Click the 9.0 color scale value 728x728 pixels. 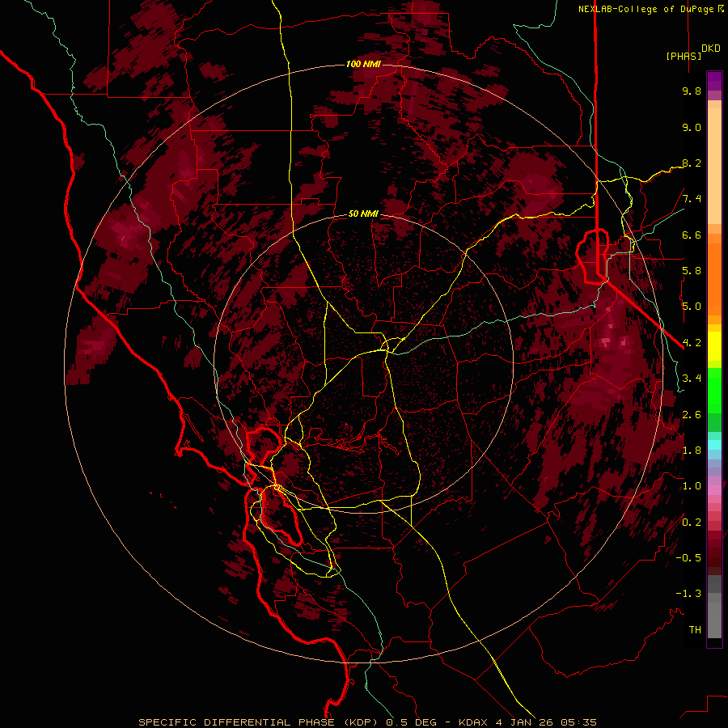point(692,127)
